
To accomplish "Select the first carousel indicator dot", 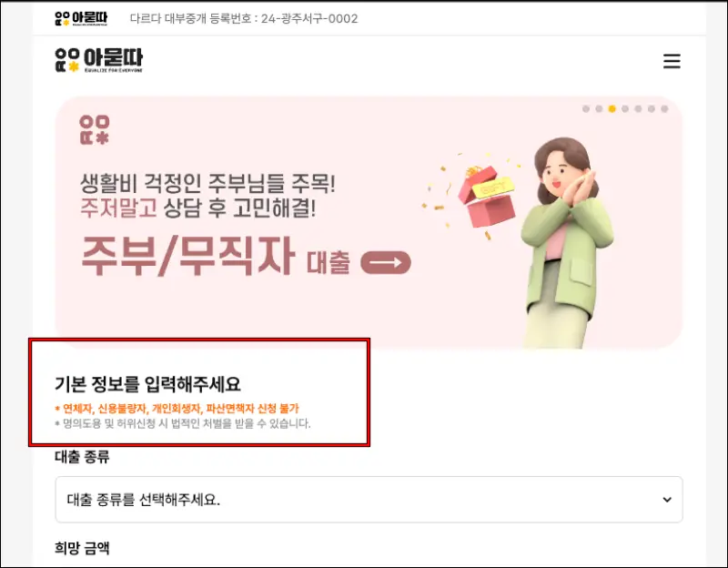I will tap(586, 108).
